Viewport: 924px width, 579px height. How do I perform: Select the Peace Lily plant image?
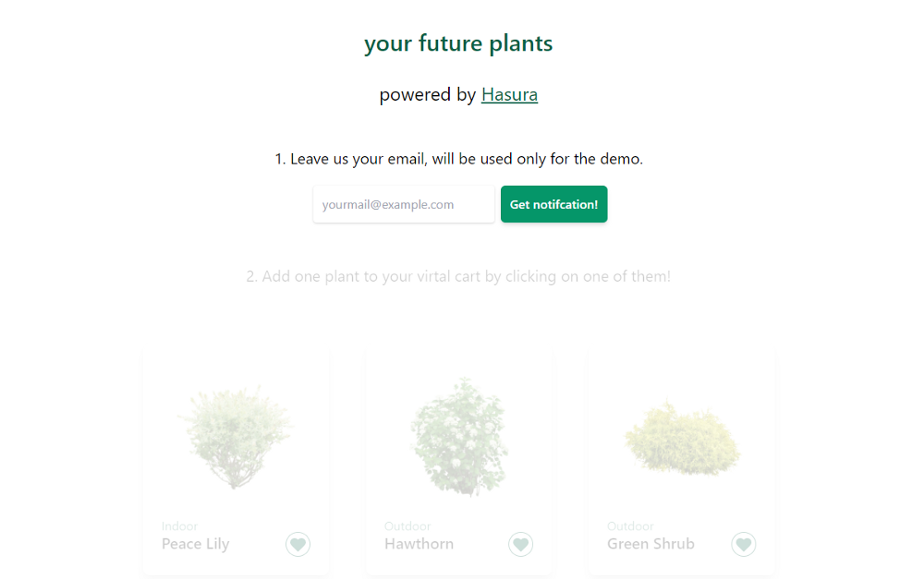pyautogui.click(x=235, y=437)
